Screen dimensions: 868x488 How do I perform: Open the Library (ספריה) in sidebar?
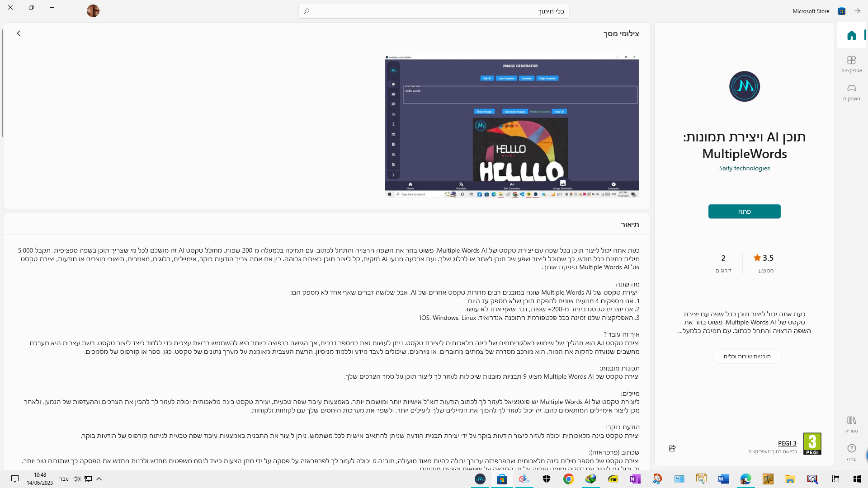pyautogui.click(x=851, y=424)
